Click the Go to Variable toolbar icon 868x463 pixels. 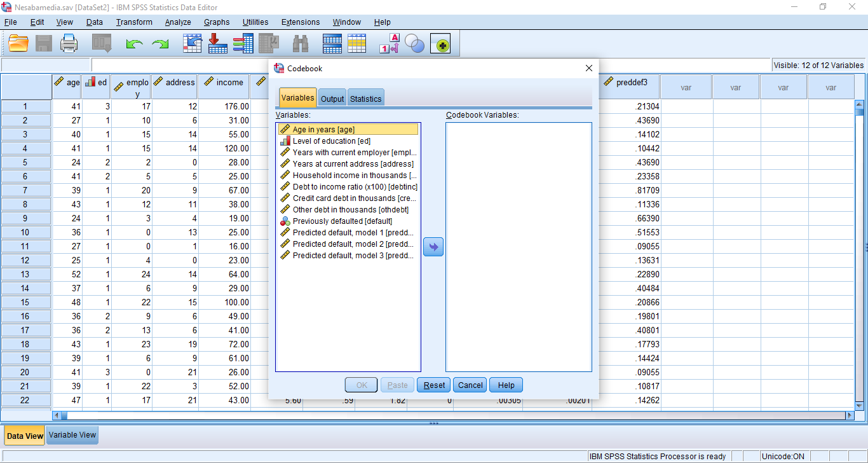coord(218,43)
